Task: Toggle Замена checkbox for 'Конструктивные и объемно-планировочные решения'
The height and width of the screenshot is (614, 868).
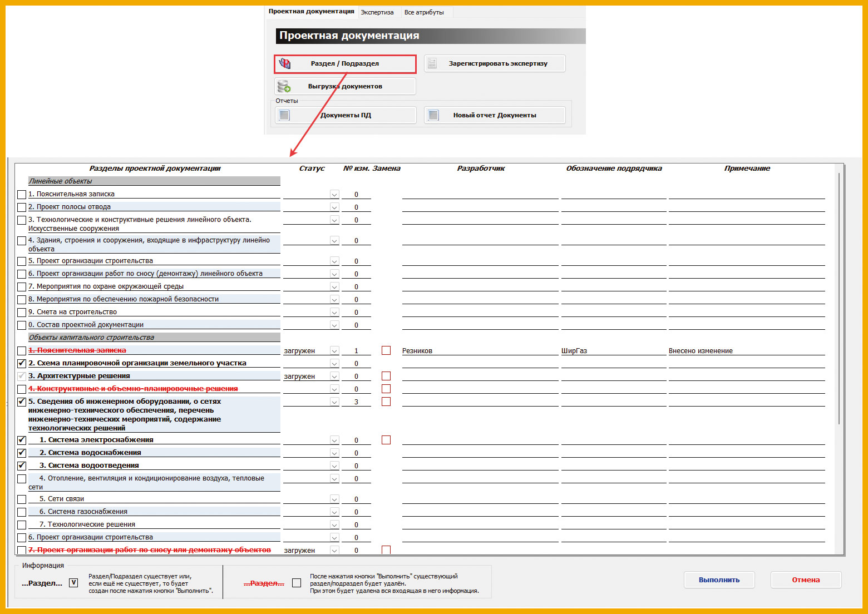Action: click(x=386, y=389)
